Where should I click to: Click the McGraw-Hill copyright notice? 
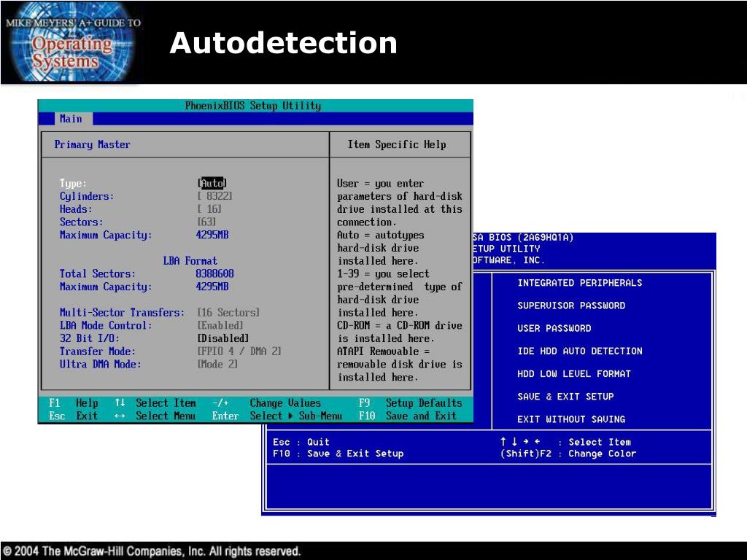point(152,551)
